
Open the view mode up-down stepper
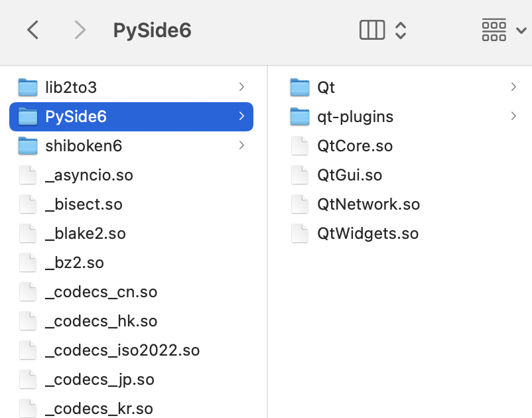(x=401, y=31)
